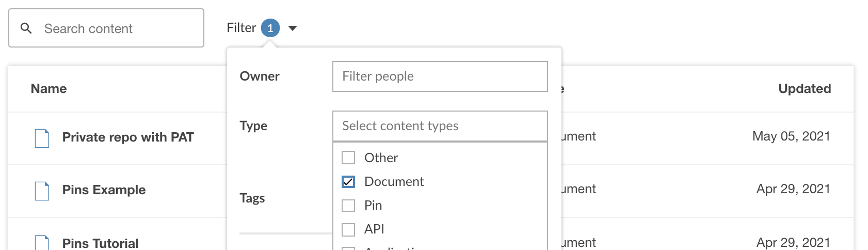Click the blue filter count badge
This screenshot has width=868, height=250.
pyautogui.click(x=270, y=28)
